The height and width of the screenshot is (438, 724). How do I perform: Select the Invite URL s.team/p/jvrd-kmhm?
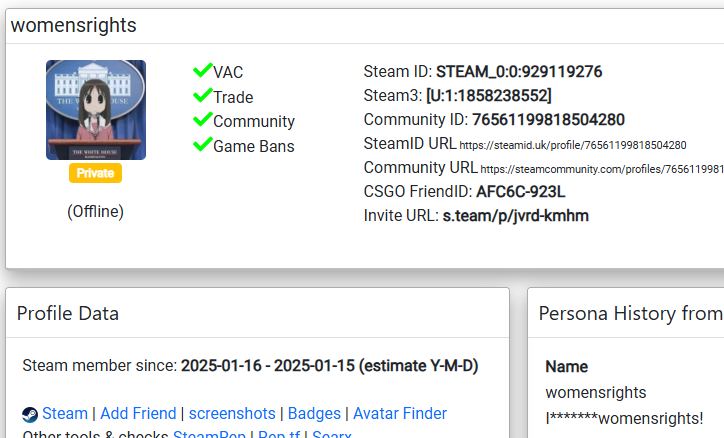pos(516,216)
